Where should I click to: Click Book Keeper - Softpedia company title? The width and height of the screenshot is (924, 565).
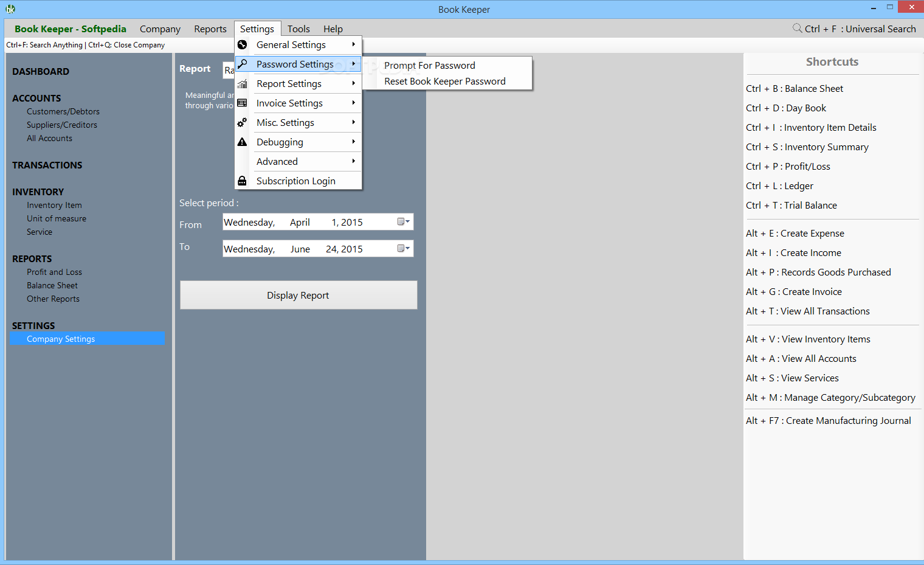71,29
